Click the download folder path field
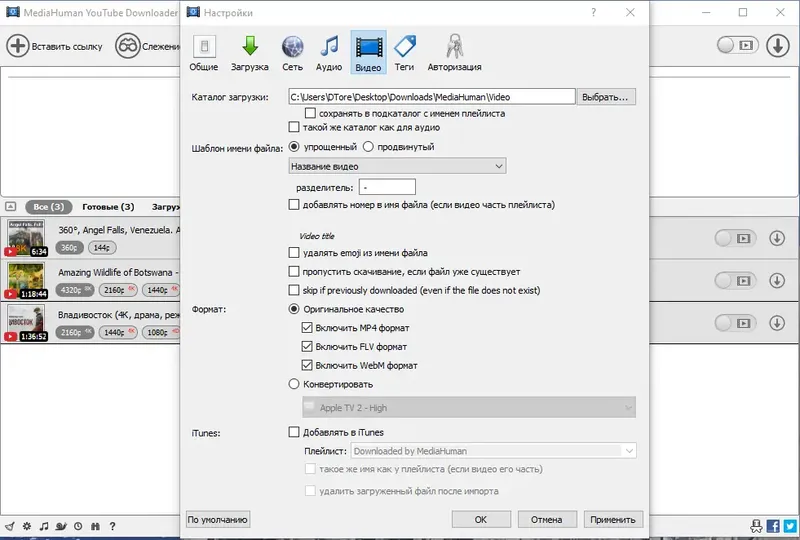 click(x=432, y=97)
